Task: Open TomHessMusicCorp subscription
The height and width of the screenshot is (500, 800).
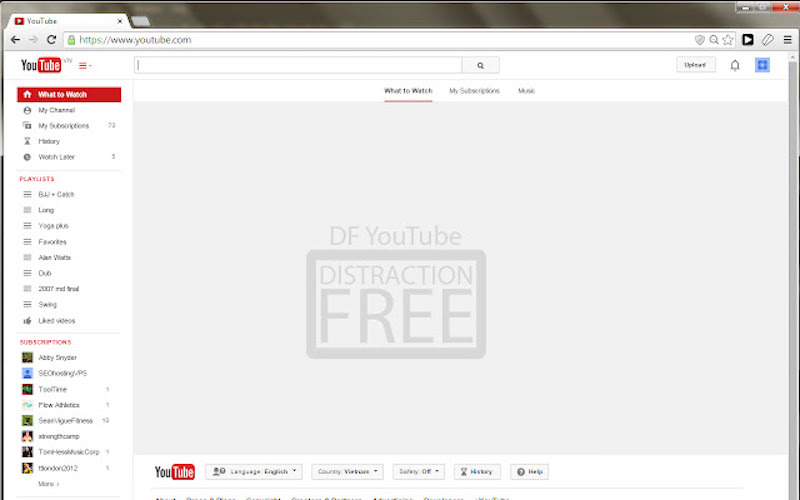Action: point(69,452)
